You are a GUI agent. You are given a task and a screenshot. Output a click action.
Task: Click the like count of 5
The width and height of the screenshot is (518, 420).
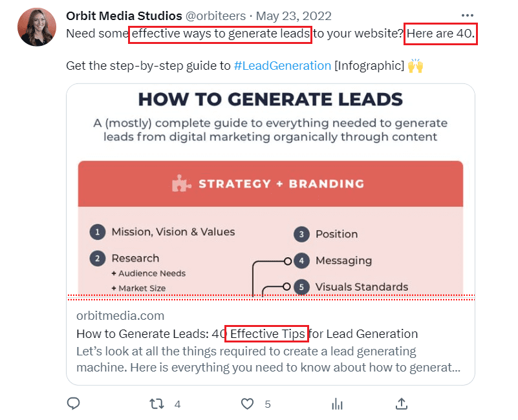click(268, 404)
